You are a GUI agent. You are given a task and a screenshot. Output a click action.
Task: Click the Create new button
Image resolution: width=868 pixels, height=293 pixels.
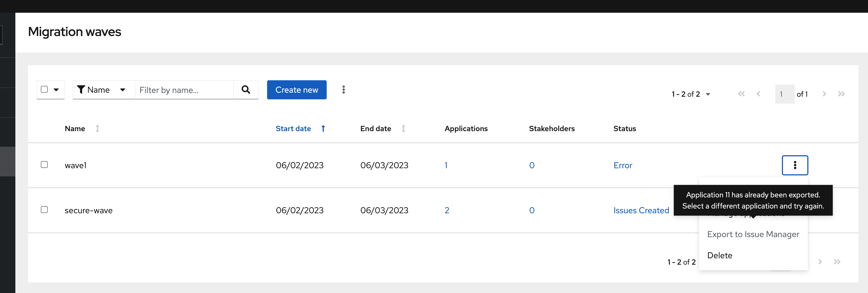pos(296,90)
